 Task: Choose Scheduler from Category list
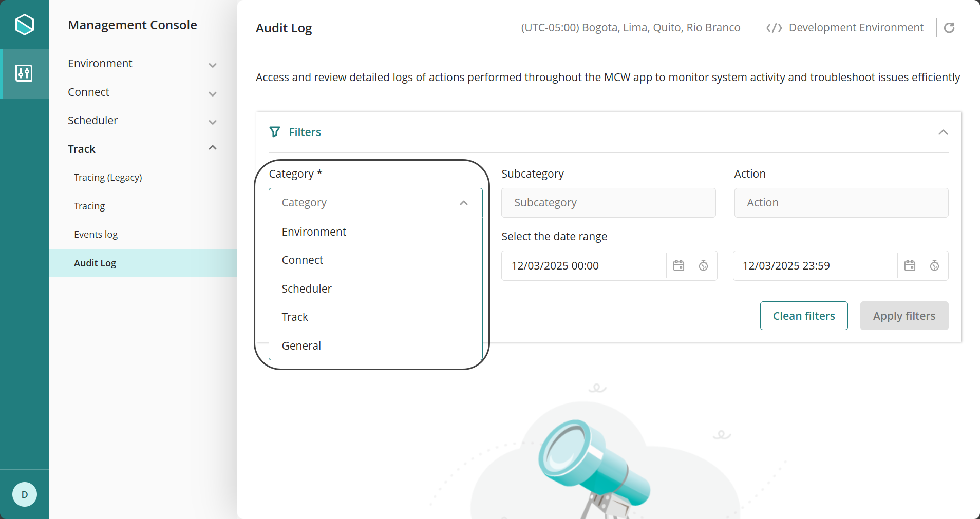pos(307,289)
